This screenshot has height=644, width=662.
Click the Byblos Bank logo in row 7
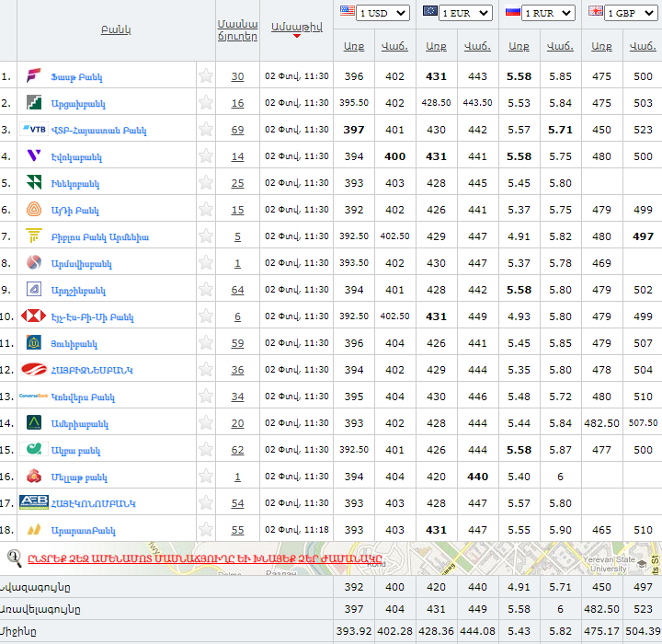[x=34, y=236]
